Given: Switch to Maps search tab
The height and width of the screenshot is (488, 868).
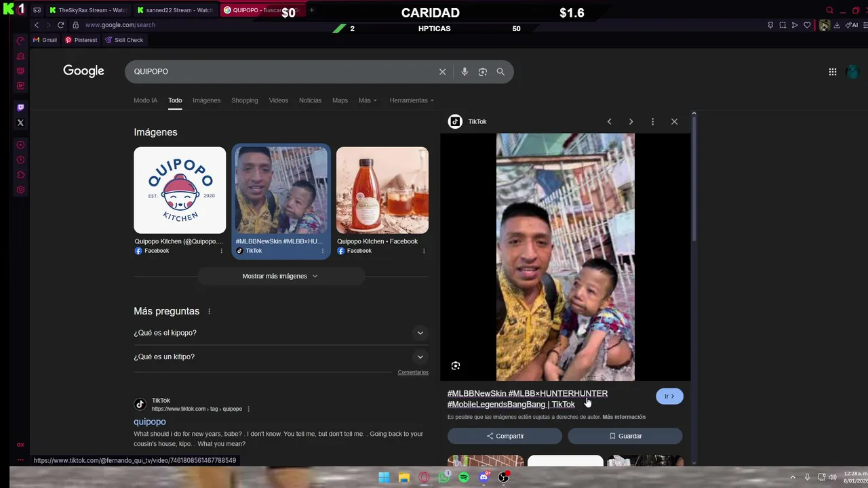Looking at the screenshot, I should click(x=340, y=100).
